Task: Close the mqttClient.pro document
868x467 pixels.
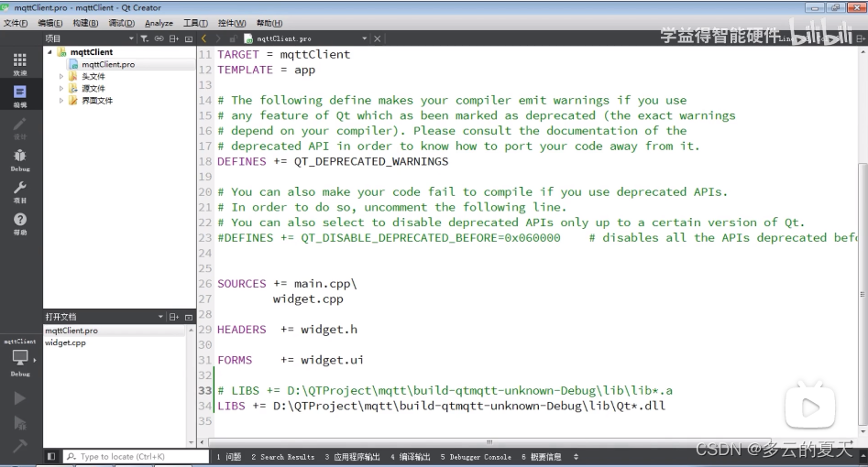Action: [377, 38]
